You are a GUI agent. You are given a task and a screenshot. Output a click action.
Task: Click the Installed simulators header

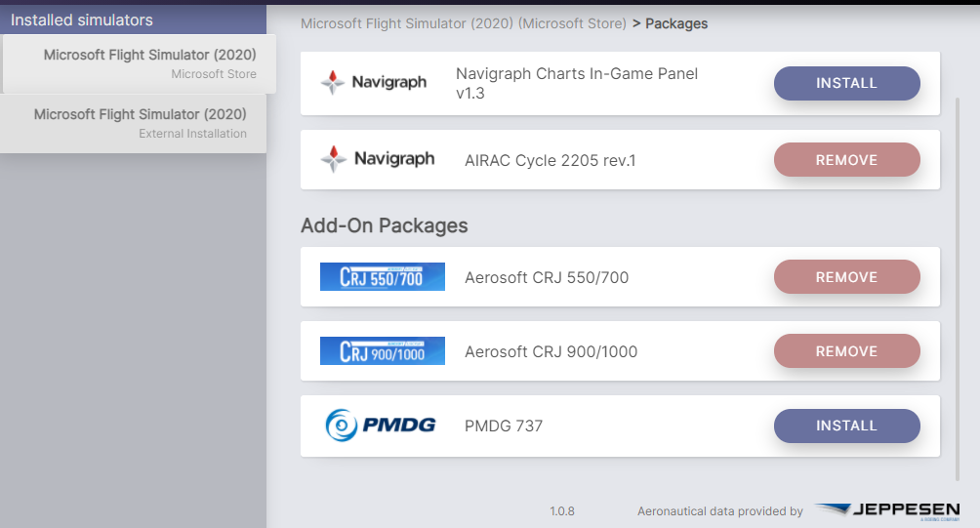82,20
